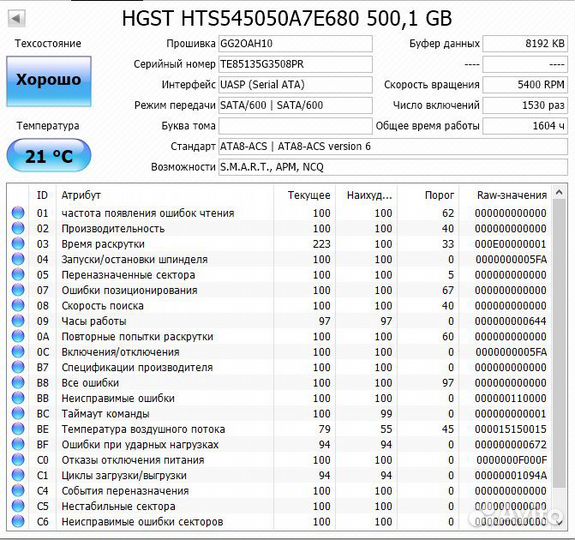Select the Температура воздушного потока text
The image size is (575, 540).
[143, 429]
